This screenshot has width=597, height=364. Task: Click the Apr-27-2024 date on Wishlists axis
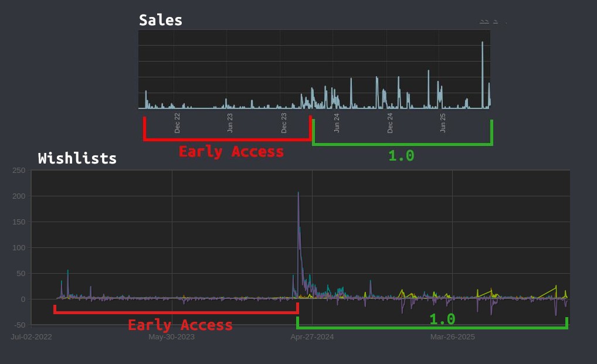tap(312, 337)
